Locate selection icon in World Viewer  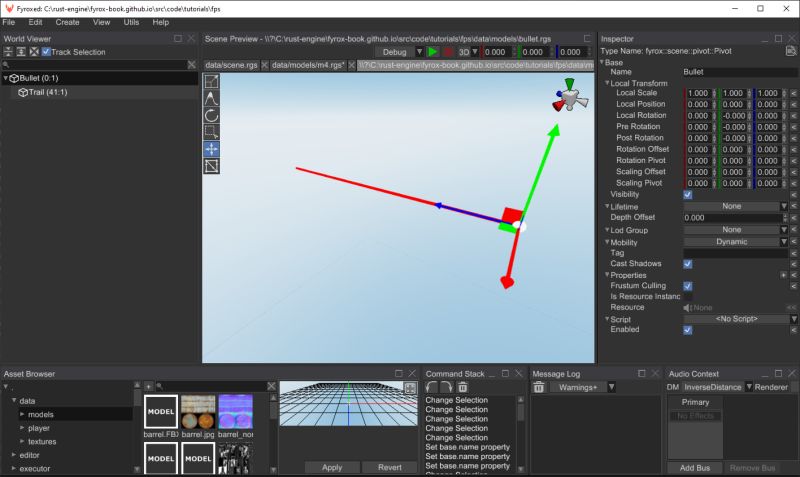click(x=34, y=52)
